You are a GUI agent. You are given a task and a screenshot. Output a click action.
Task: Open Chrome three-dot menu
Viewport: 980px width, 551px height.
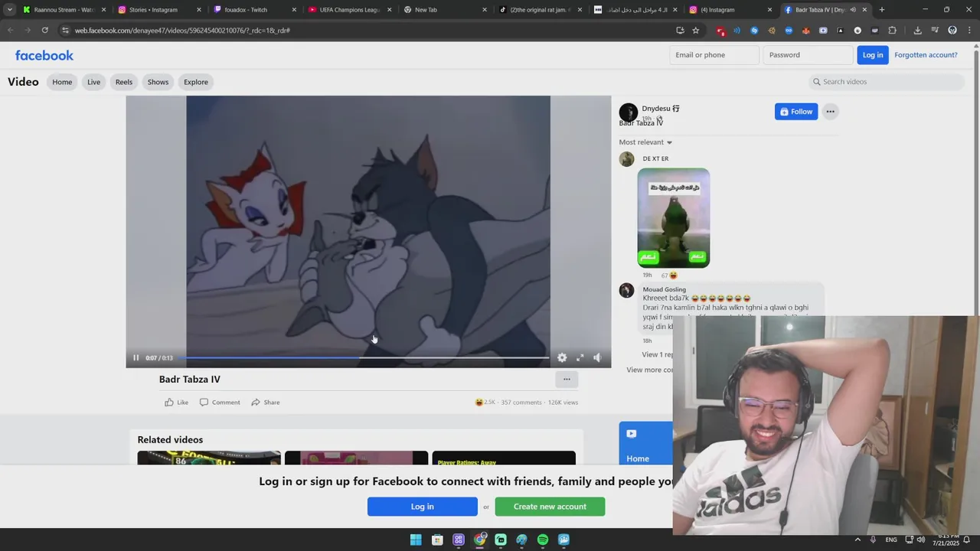(969, 31)
